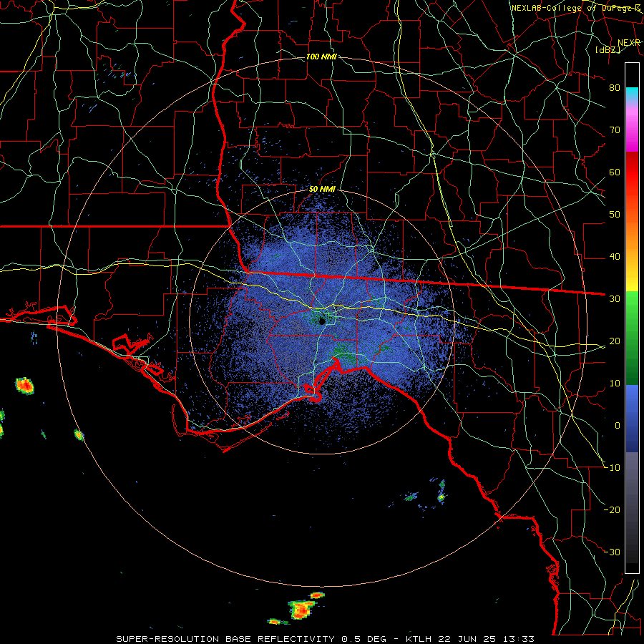This screenshot has height=644, width=644.
Task: Pick the cyan top band of color bar
Action: click(x=632, y=94)
